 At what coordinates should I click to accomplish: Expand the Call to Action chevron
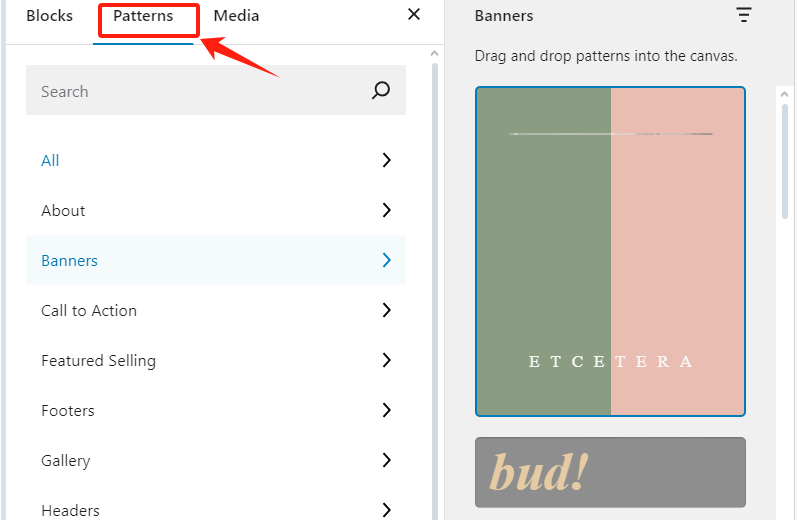[387, 310]
